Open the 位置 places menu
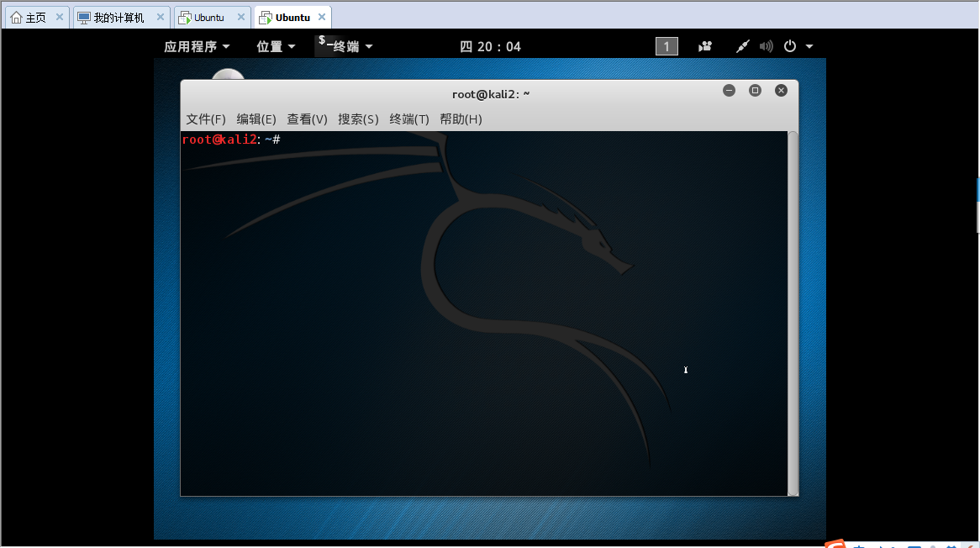 tap(276, 47)
